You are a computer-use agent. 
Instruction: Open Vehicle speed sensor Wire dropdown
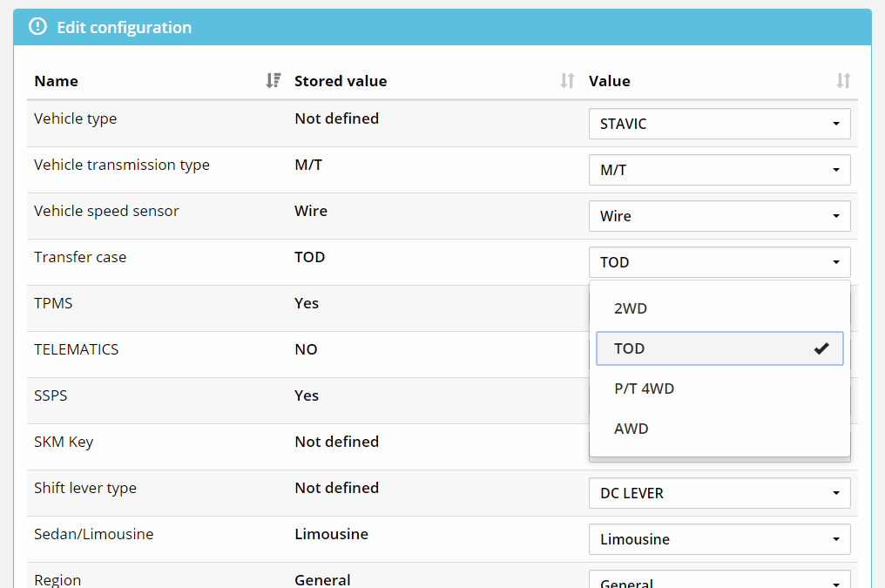(x=719, y=216)
